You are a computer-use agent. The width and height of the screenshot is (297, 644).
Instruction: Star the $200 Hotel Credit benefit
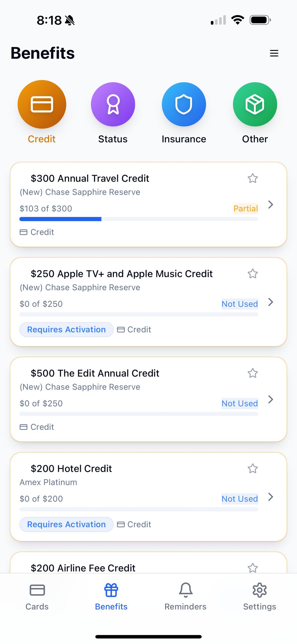tap(253, 468)
